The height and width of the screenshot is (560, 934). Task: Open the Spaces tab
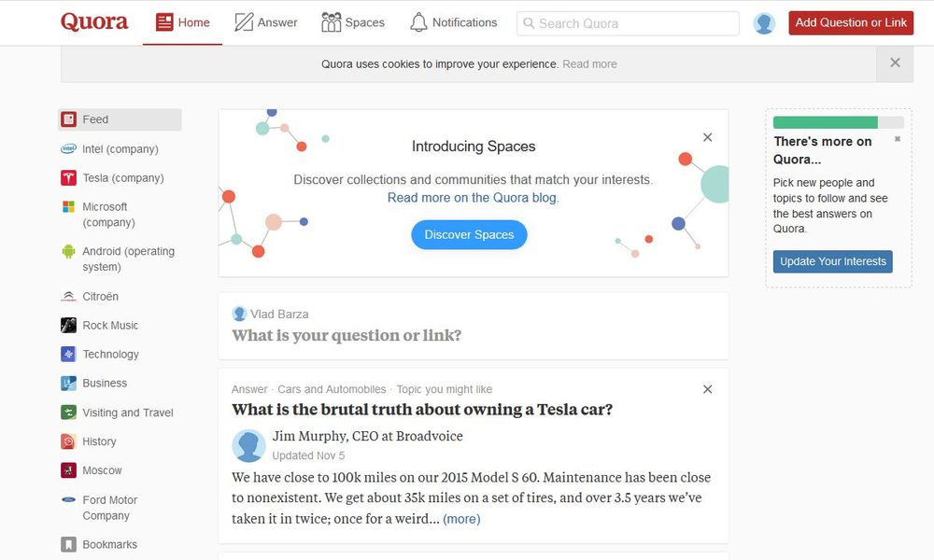353,22
